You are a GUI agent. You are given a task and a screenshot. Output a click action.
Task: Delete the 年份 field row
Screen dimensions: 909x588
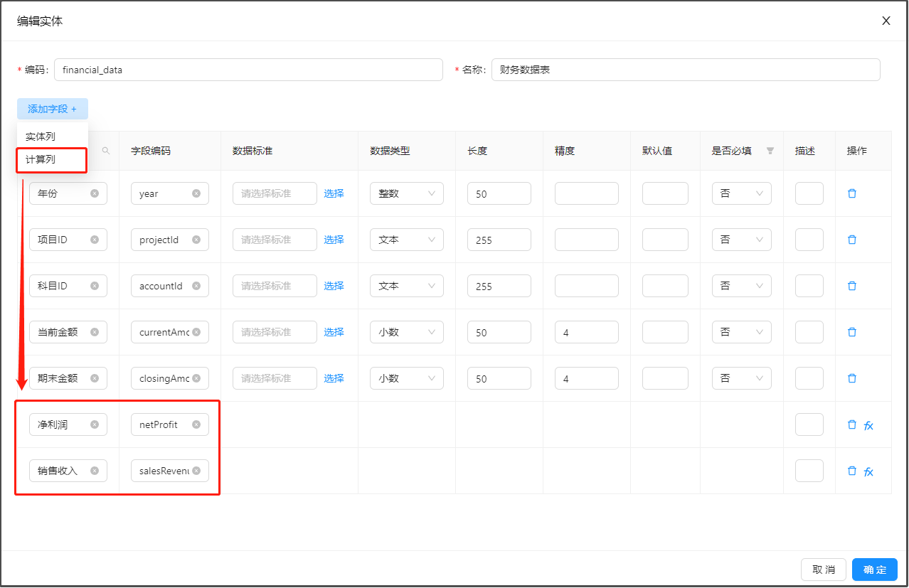(x=851, y=193)
